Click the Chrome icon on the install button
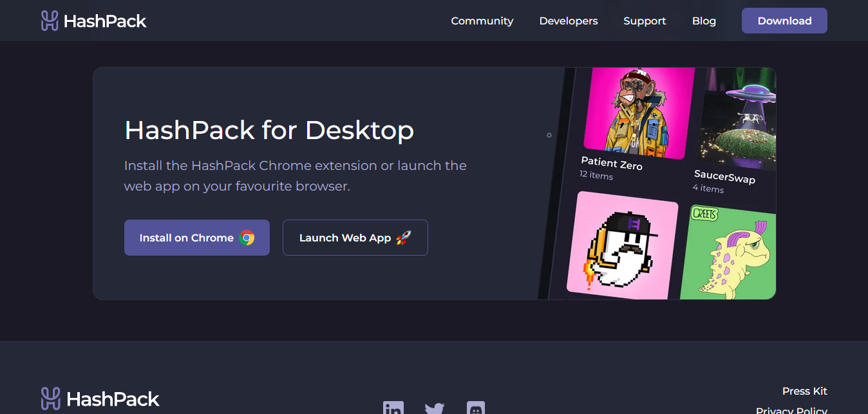Screen dimensions: 868x414 (247, 238)
